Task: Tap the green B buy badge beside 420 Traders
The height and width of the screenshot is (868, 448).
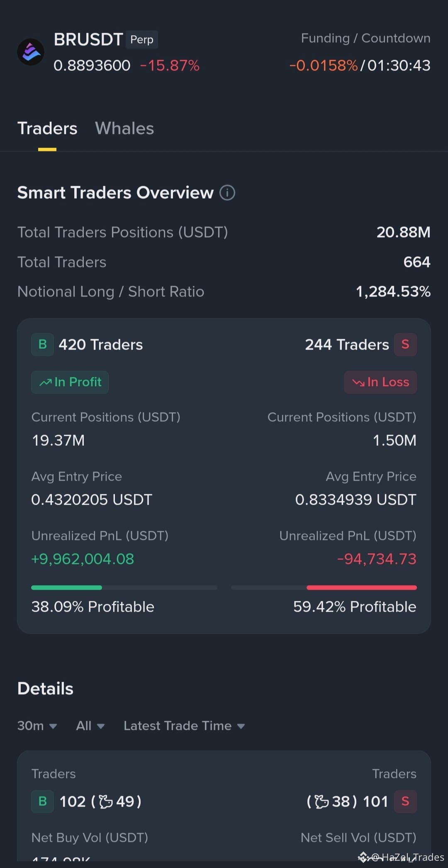Action: pos(42,344)
